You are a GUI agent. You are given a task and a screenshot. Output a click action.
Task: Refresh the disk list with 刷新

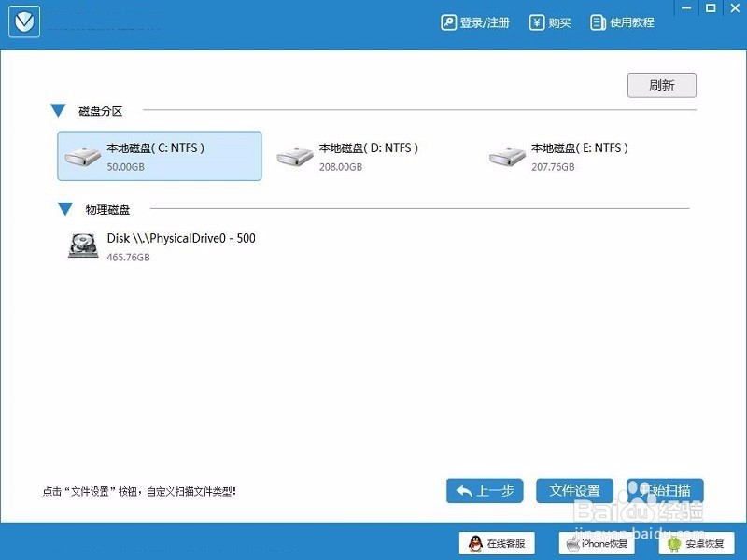click(661, 84)
